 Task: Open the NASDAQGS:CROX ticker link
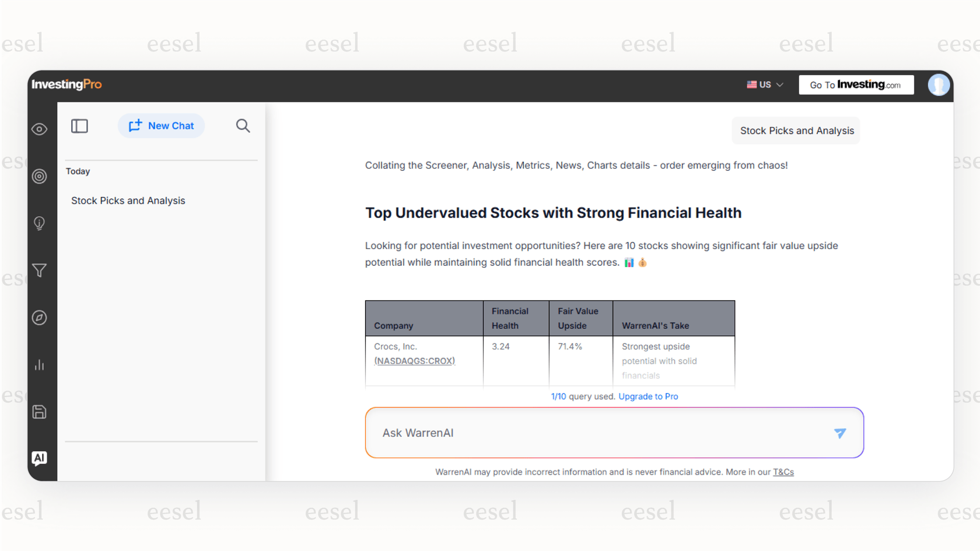(414, 360)
